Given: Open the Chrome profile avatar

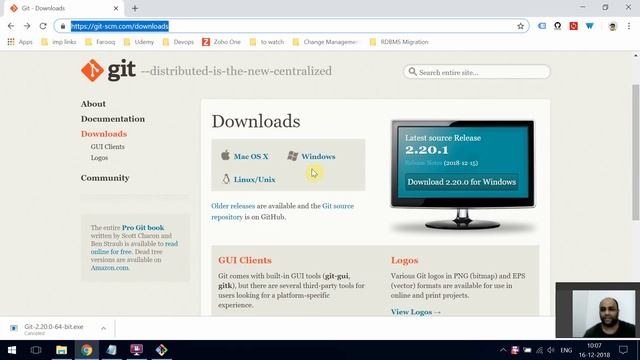Looking at the screenshot, I should coord(612,26).
